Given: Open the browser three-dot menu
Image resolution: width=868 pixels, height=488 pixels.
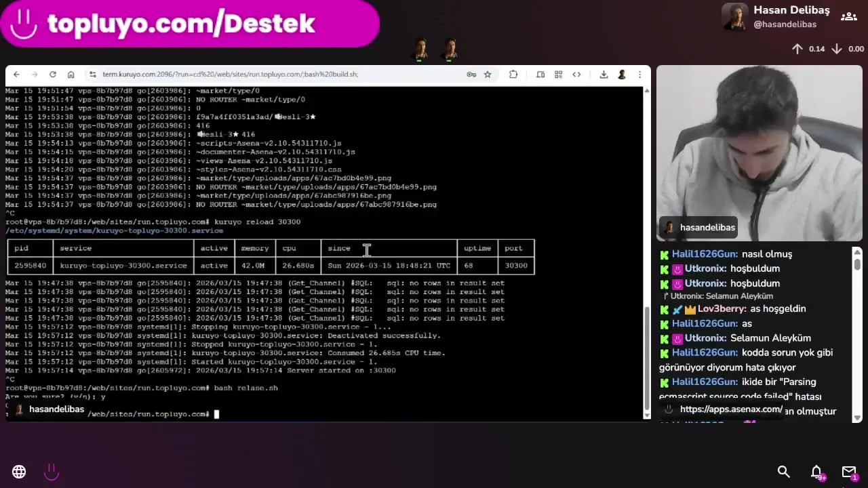Looking at the screenshot, I should point(639,75).
